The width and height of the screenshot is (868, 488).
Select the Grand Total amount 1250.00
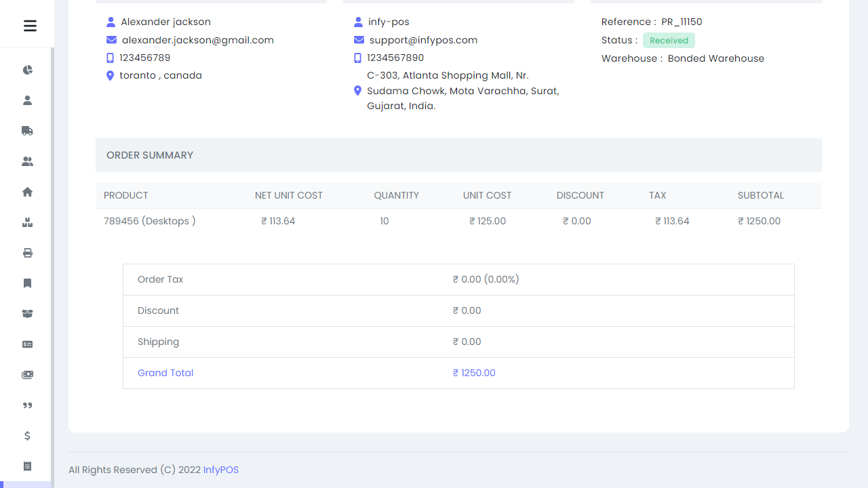(473, 373)
